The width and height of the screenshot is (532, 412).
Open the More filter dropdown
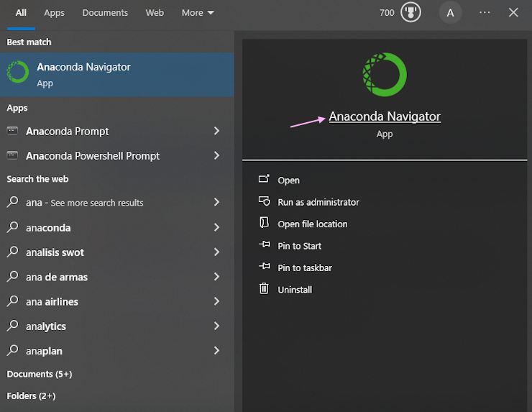pyautogui.click(x=198, y=13)
